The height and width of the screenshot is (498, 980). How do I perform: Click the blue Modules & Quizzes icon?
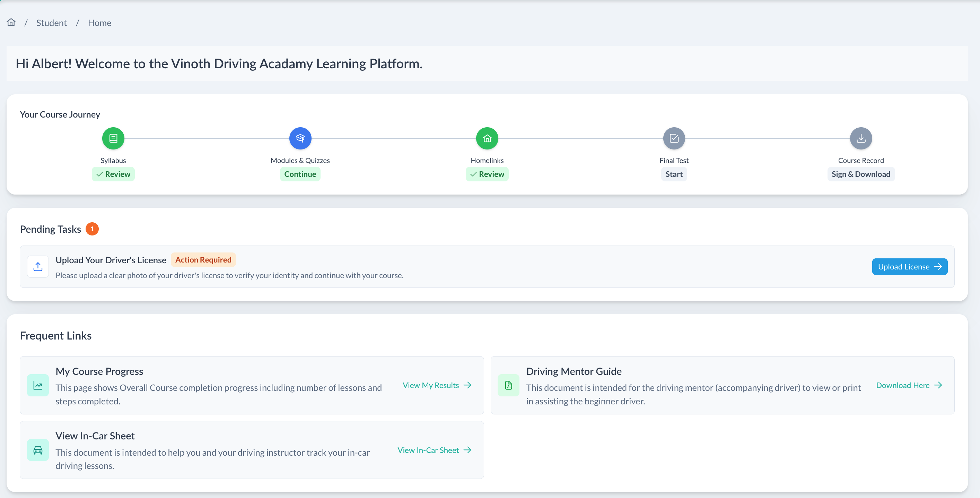300,138
